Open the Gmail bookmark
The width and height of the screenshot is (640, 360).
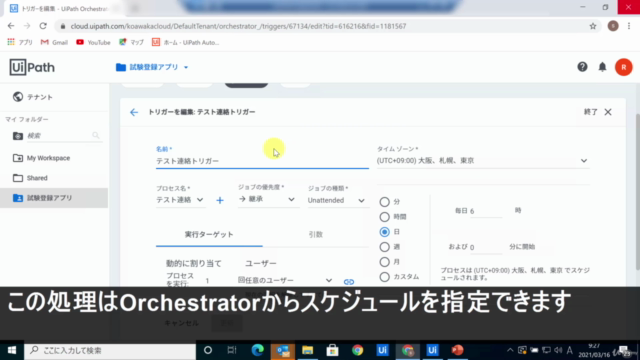54,42
